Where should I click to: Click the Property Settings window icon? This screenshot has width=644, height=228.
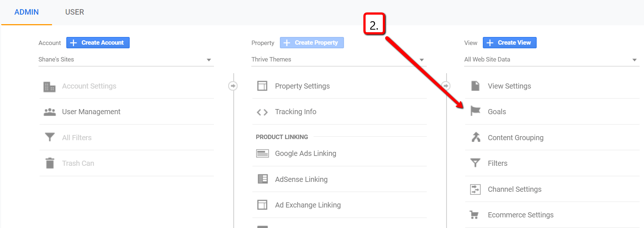262,86
